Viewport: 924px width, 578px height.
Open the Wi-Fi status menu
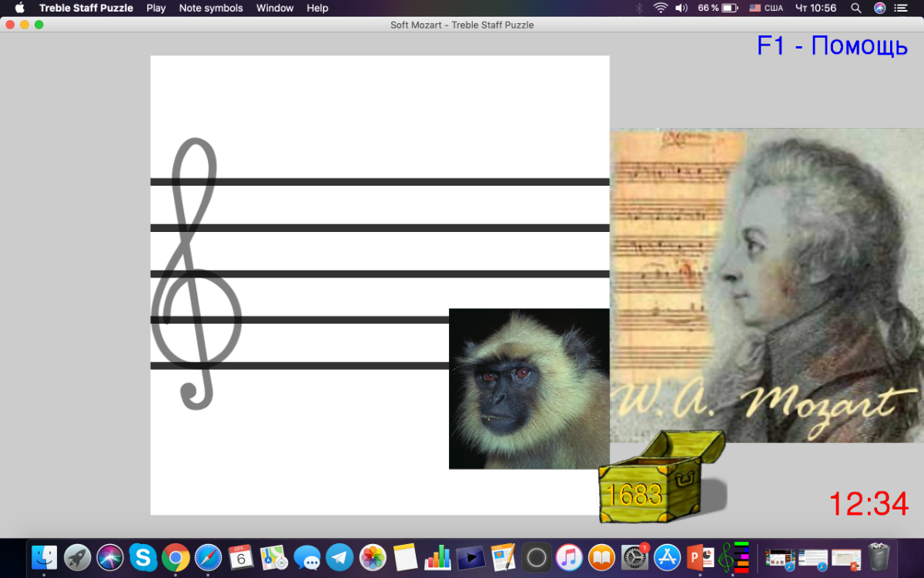pyautogui.click(x=660, y=8)
